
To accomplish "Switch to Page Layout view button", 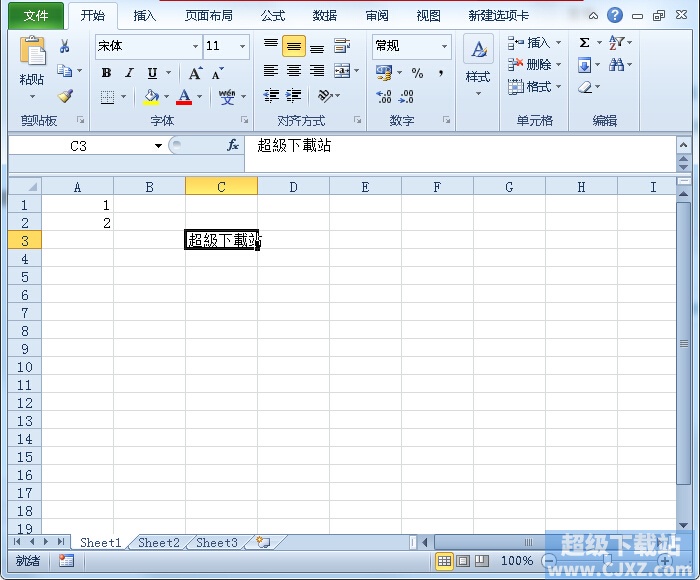I will (x=463, y=561).
